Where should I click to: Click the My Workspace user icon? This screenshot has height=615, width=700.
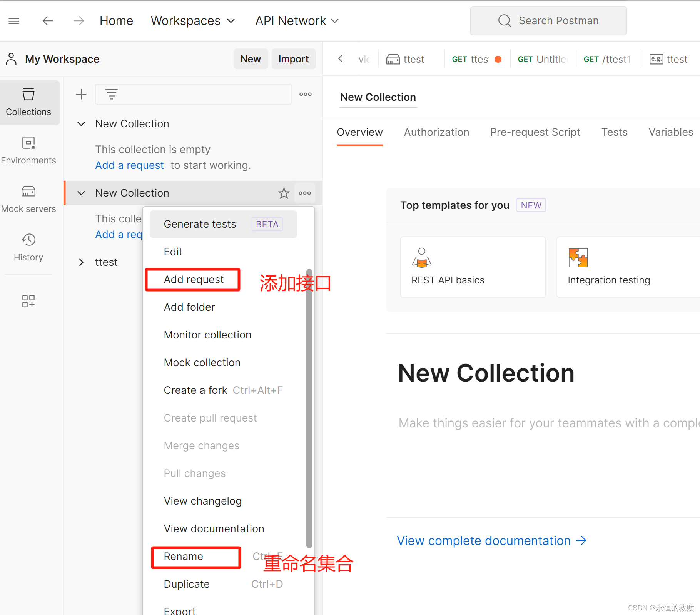click(12, 59)
